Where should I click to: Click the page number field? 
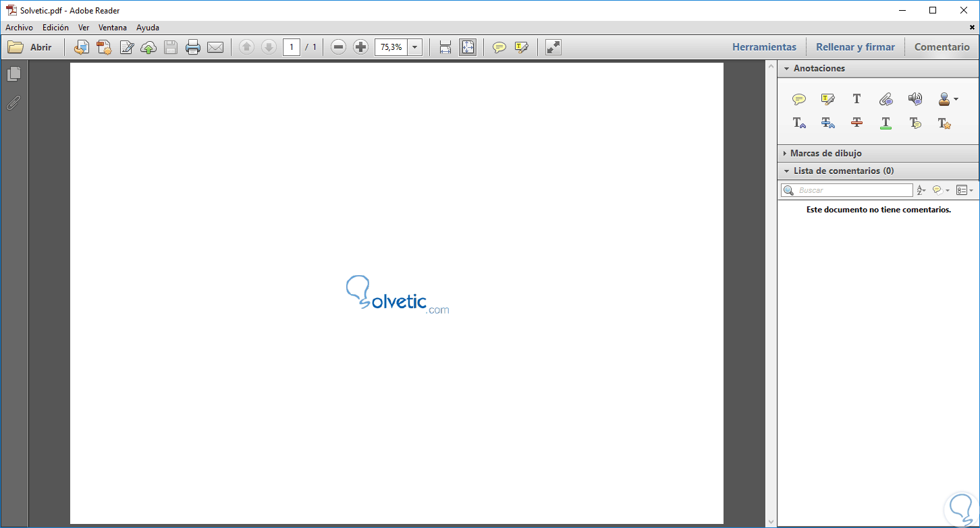(x=292, y=47)
